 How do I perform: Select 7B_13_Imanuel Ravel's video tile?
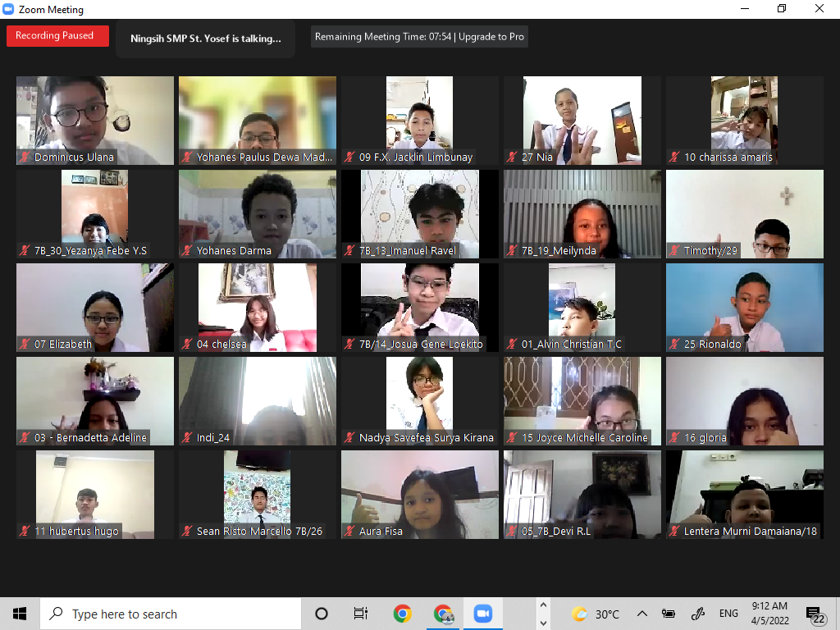(x=420, y=214)
